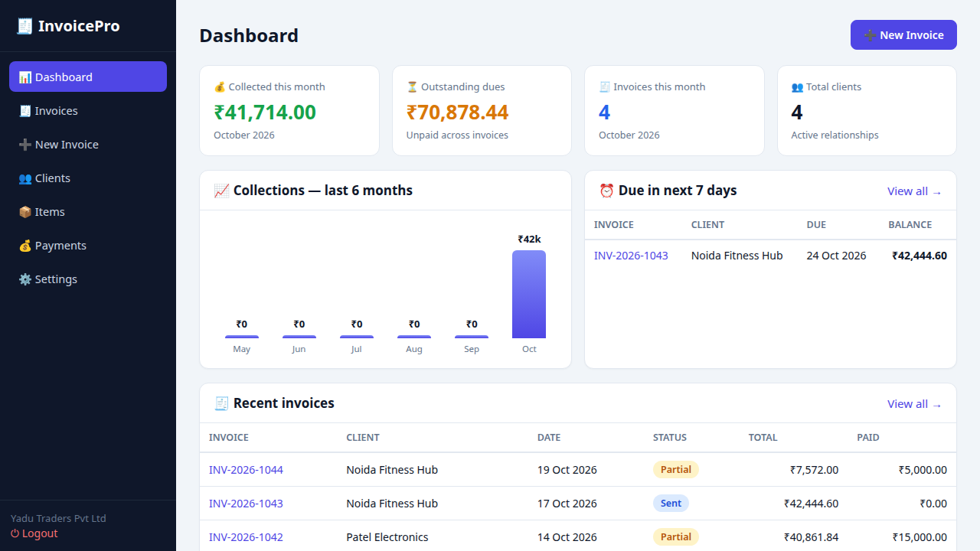Click the Payments money bag icon in sidebar
980x551 pixels.
coord(25,246)
